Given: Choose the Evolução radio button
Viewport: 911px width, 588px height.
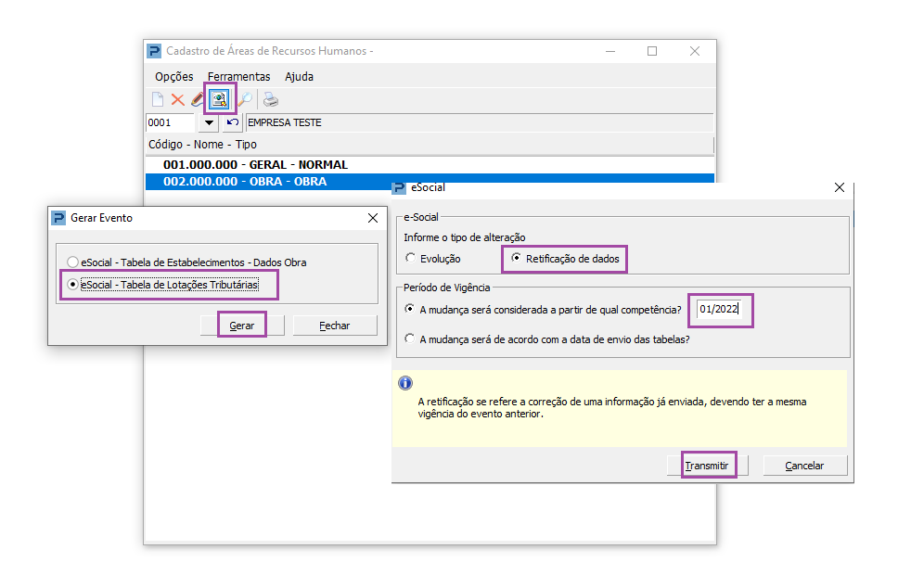Looking at the screenshot, I should point(433,259).
